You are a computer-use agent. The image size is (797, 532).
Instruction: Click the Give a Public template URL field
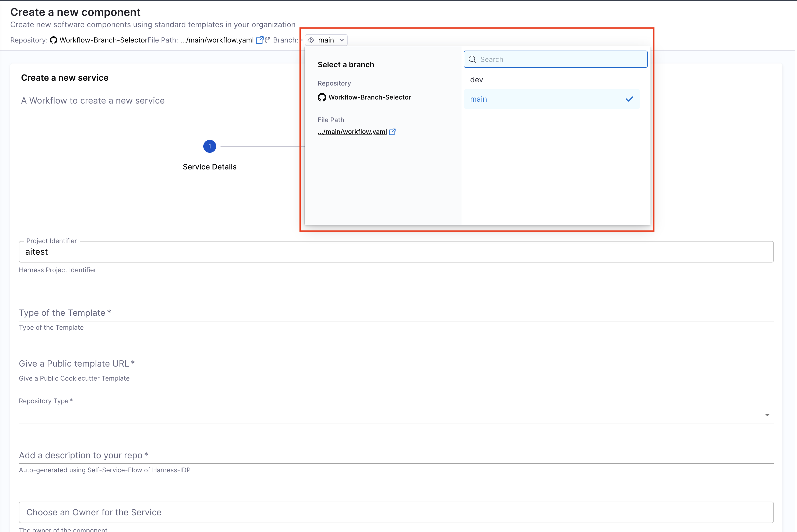pos(396,363)
